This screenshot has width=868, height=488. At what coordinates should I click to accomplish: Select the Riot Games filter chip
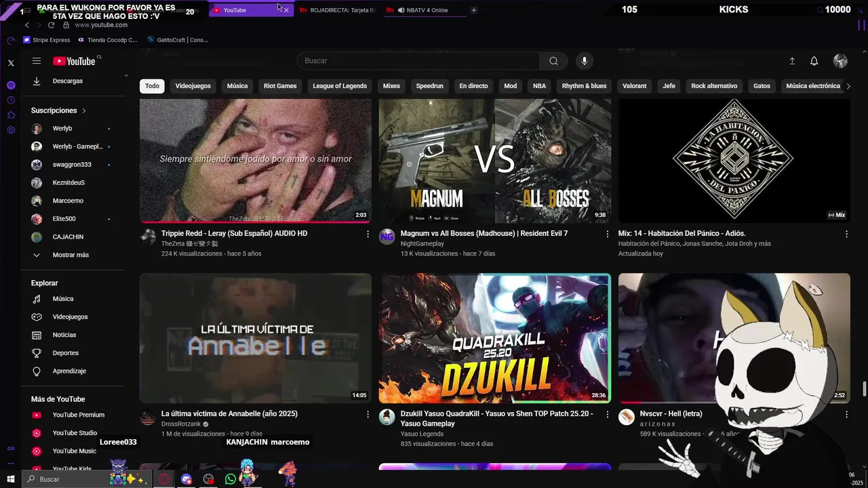click(x=280, y=86)
